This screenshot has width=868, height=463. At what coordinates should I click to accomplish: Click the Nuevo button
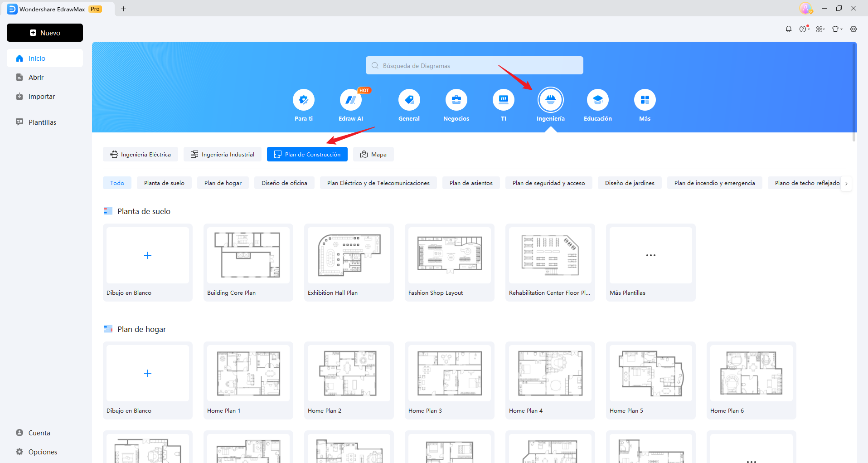point(44,33)
